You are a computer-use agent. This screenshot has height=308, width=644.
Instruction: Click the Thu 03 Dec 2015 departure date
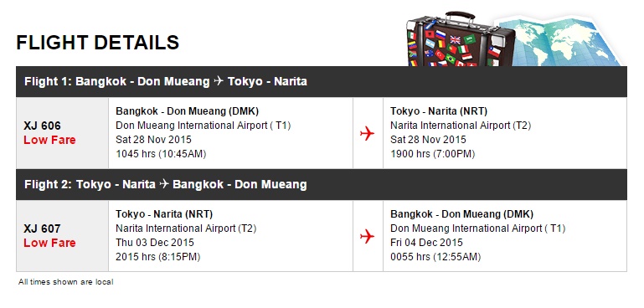coord(155,242)
